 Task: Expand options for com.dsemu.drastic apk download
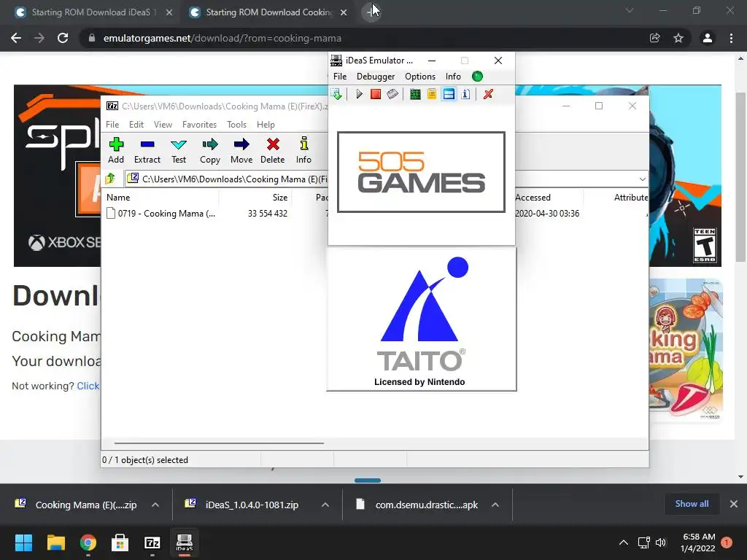[x=495, y=505]
